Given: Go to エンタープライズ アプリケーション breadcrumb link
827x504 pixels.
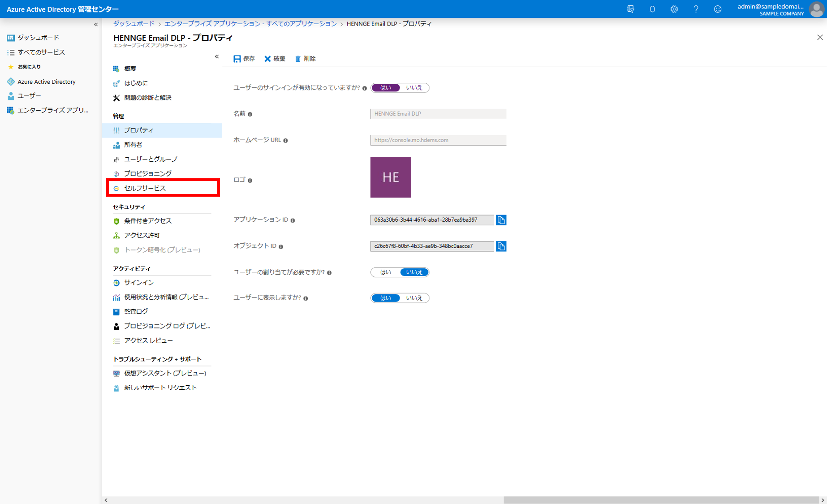Looking at the screenshot, I should coord(250,24).
